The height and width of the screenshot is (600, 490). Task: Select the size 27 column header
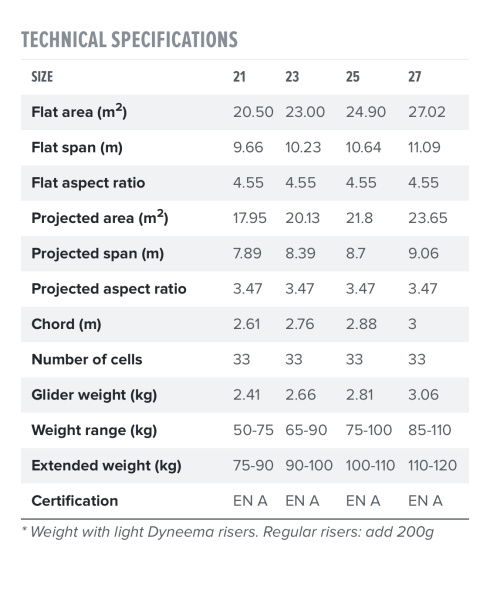click(415, 77)
